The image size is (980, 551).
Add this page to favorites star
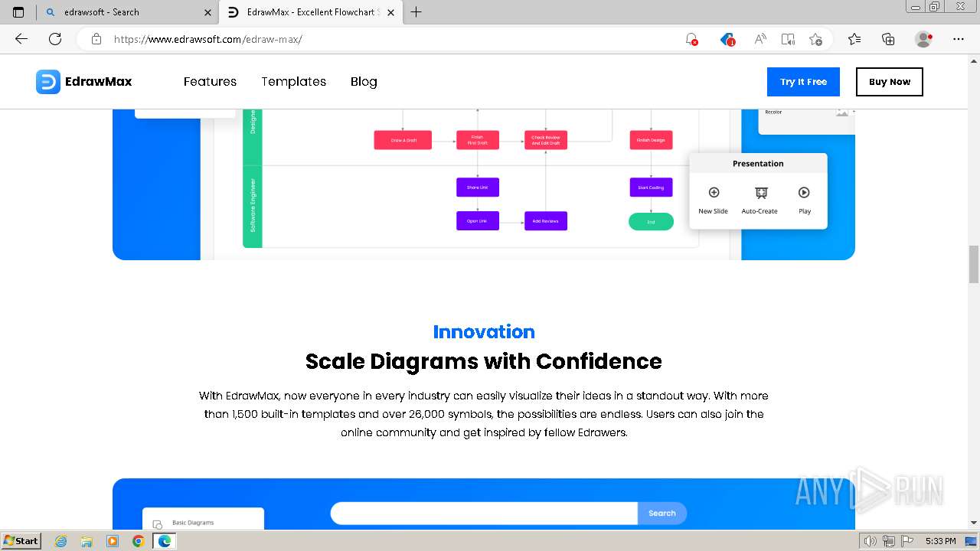pyautogui.click(x=815, y=39)
